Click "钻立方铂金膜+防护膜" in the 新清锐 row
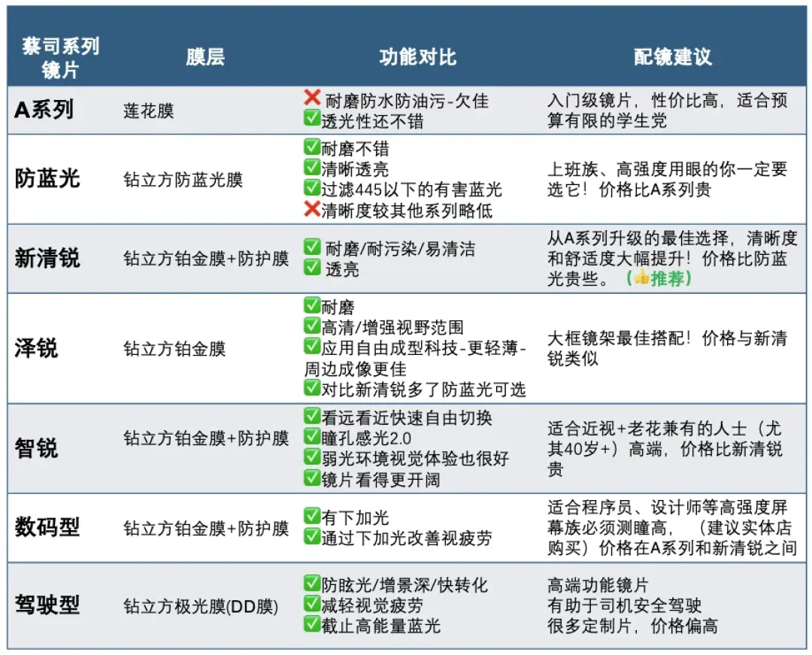The height and width of the screenshot is (655, 812). click(x=206, y=259)
